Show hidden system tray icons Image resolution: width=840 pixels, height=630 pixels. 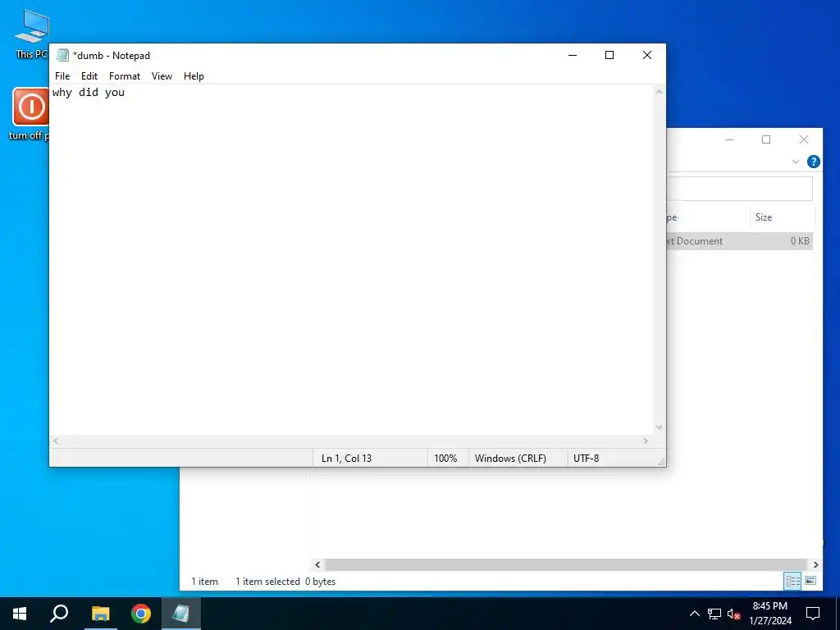(x=695, y=614)
